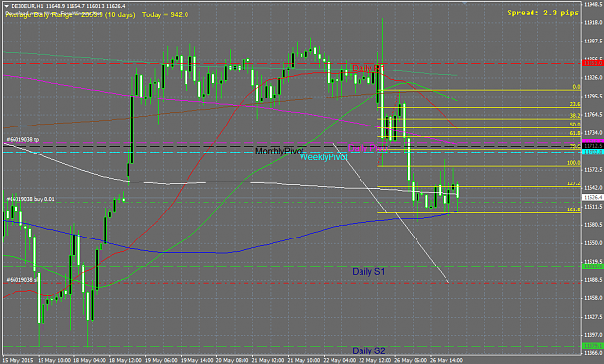Click the green Daily S2 price tag on axis

click(592, 346)
